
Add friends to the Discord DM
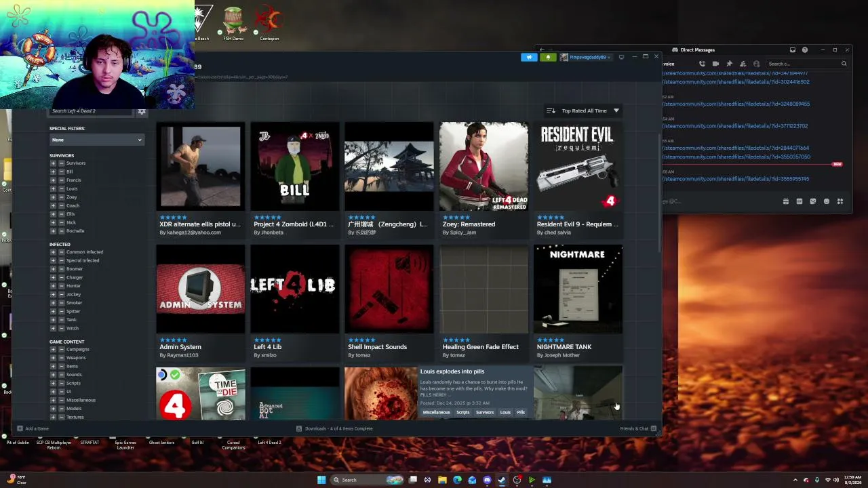tap(743, 64)
